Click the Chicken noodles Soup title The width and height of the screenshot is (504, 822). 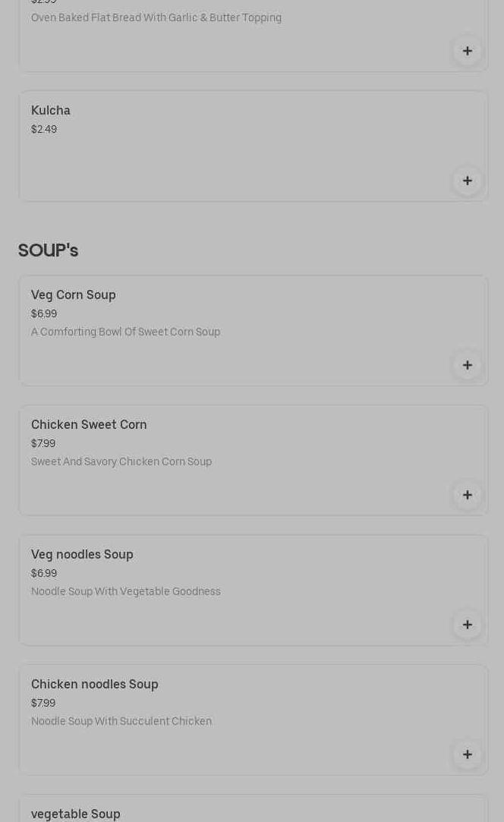[95, 685]
